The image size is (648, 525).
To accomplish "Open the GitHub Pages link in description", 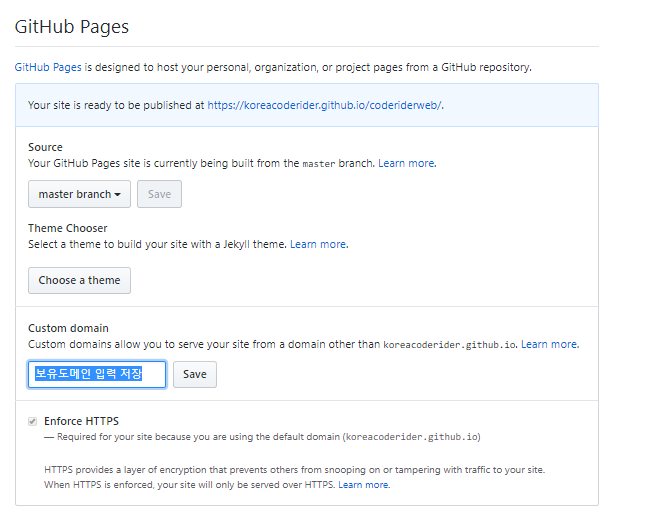I will pos(48,67).
